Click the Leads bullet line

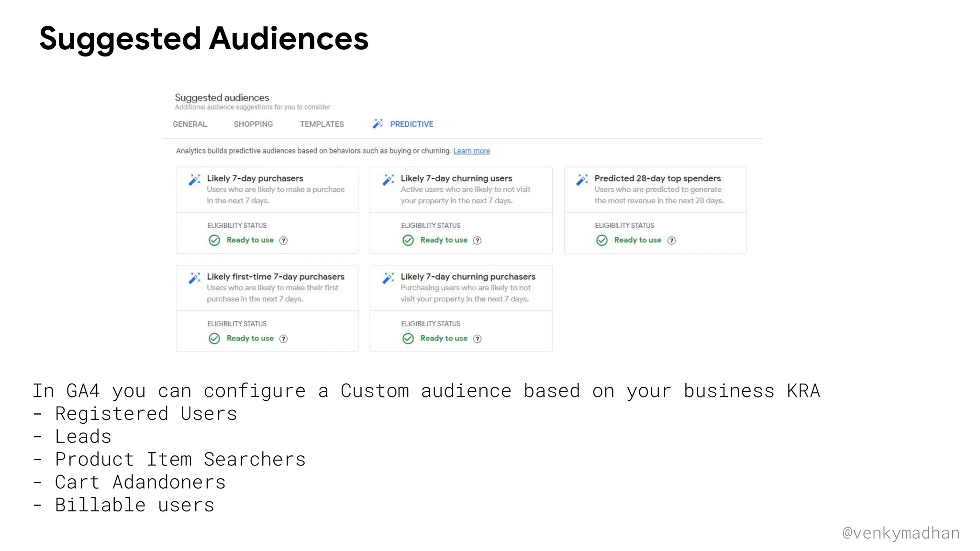[72, 437]
